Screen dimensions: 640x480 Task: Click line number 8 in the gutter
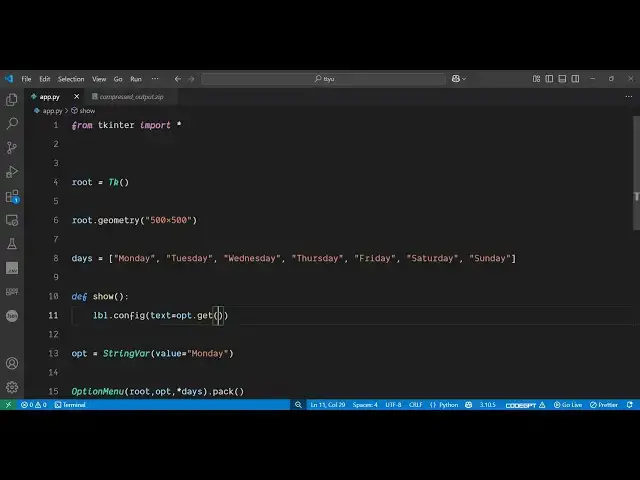56,258
